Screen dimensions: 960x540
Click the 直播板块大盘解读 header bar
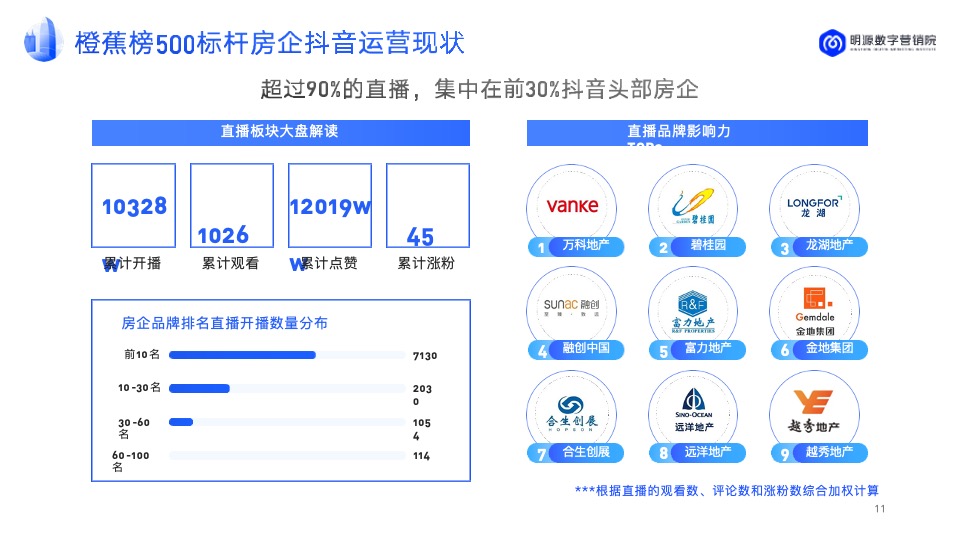pyautogui.click(x=280, y=132)
